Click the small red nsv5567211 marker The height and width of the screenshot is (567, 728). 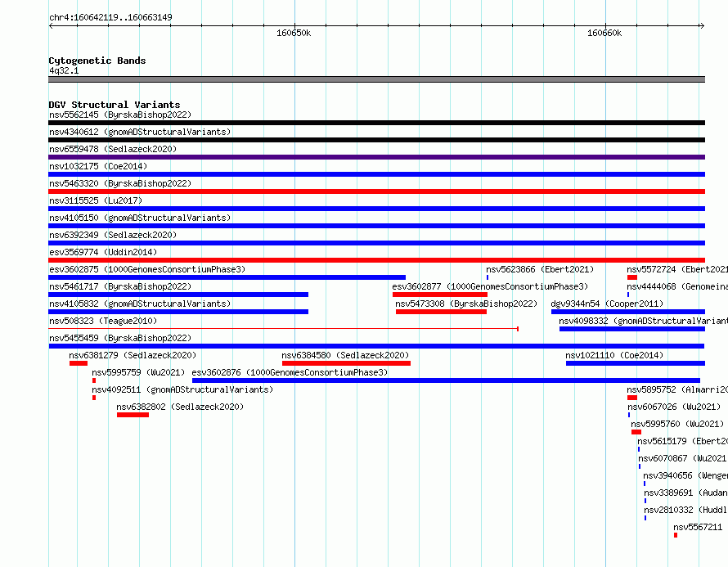point(676,535)
